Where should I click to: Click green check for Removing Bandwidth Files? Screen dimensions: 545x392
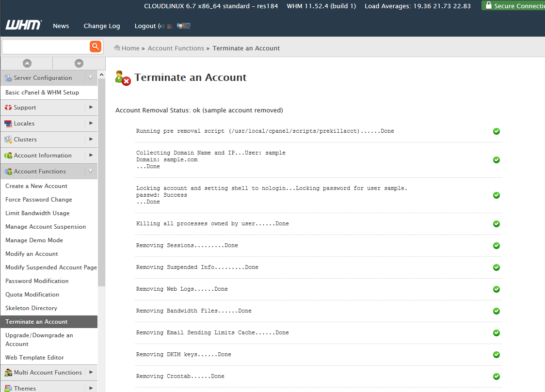click(x=497, y=311)
